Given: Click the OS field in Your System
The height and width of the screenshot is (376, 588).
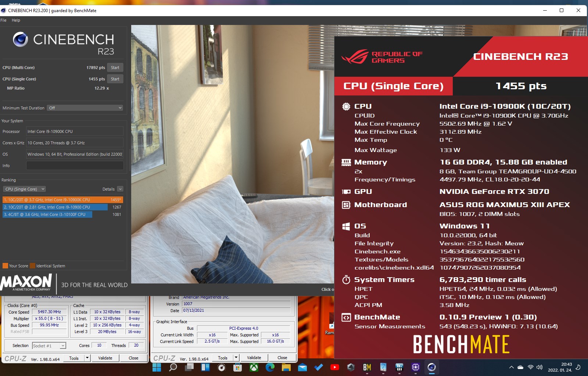Looking at the screenshot, I should tap(75, 154).
